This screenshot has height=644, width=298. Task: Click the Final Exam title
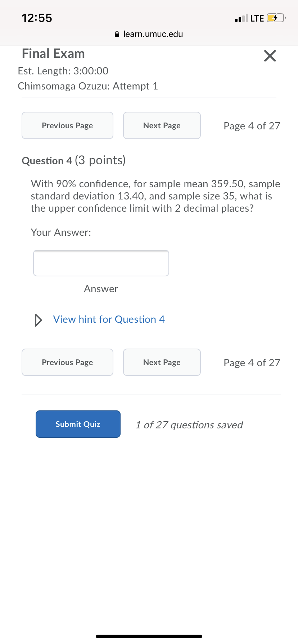(x=53, y=54)
